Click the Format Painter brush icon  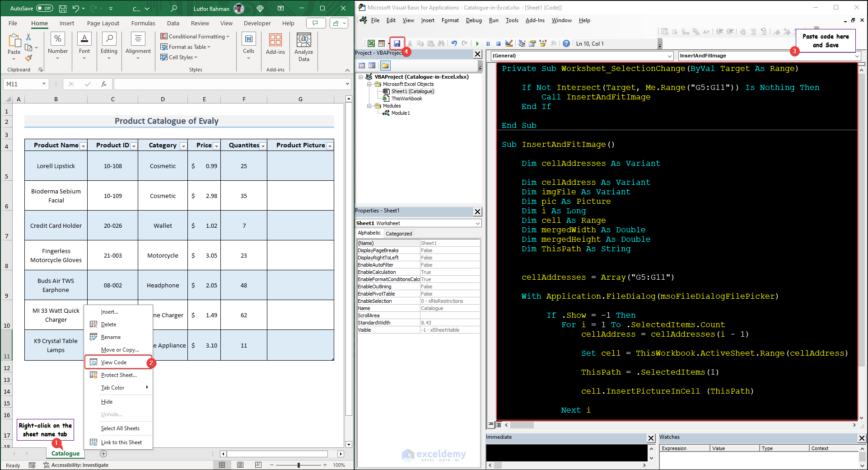pyautogui.click(x=28, y=58)
